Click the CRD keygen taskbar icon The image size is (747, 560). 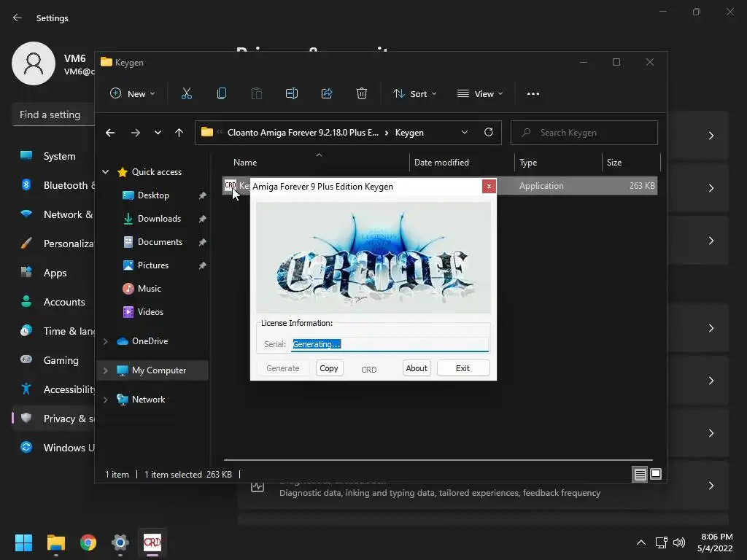[152, 542]
